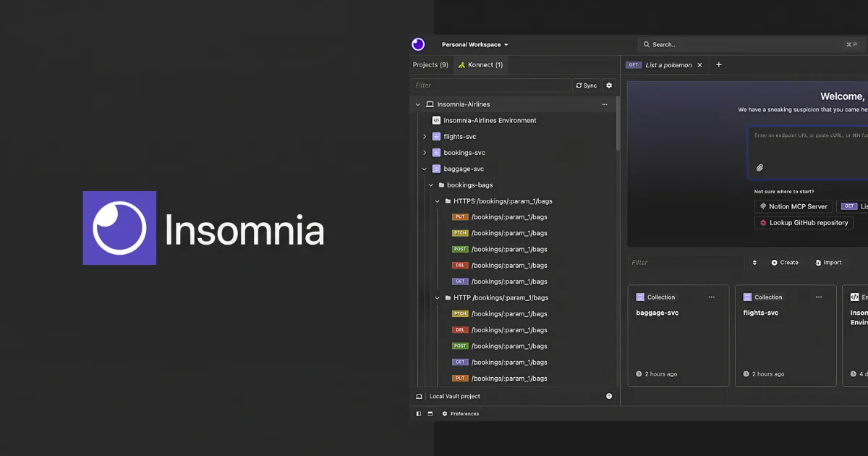Click the sidebar tree vertical scrollbar

(x=618, y=124)
